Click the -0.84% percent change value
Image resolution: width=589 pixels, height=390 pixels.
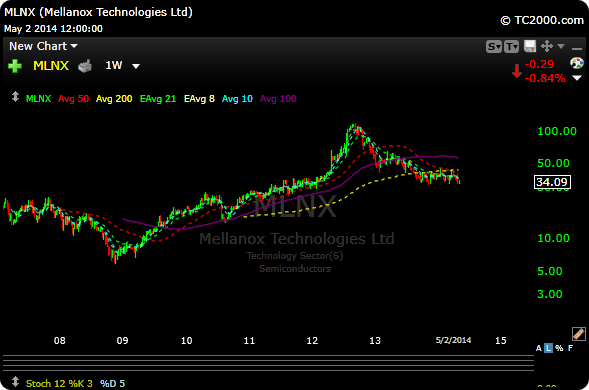[545, 78]
